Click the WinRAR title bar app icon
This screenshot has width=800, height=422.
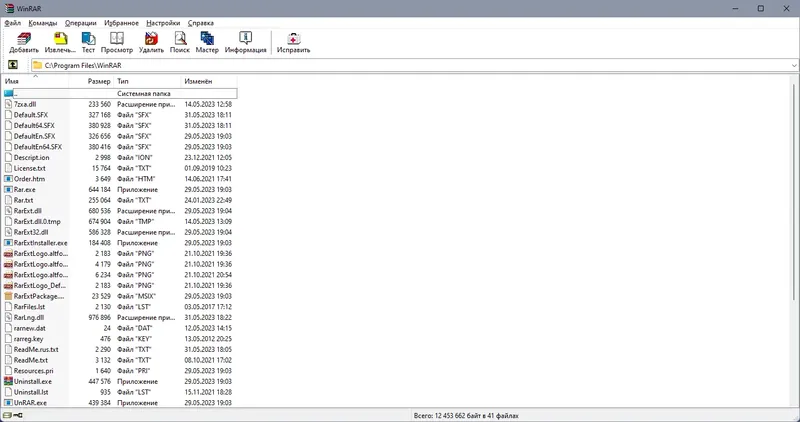[x=9, y=8]
